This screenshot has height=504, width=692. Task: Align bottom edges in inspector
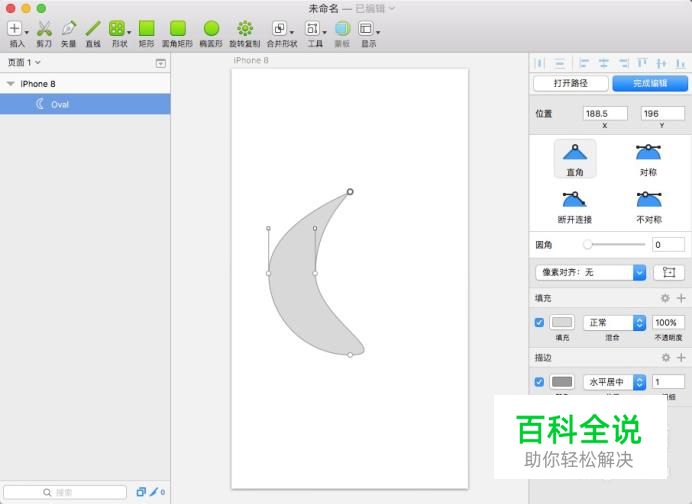680,64
